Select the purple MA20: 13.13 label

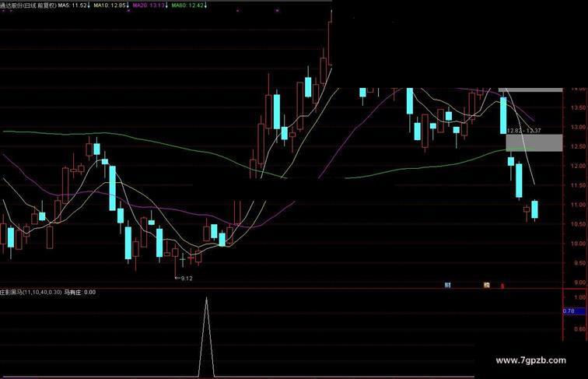tap(149, 5)
